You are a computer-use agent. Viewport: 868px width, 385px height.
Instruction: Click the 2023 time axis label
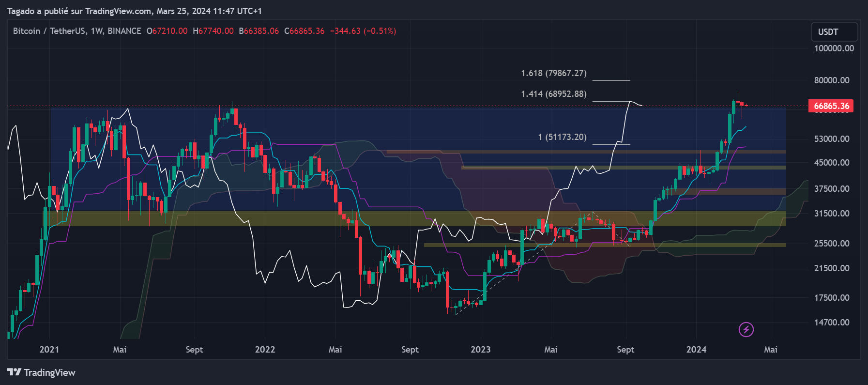pos(480,350)
